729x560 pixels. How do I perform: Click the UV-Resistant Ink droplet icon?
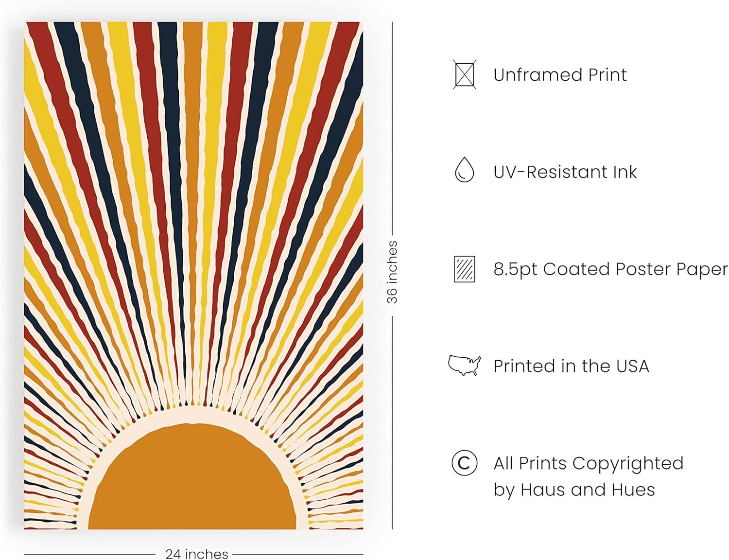point(464,170)
